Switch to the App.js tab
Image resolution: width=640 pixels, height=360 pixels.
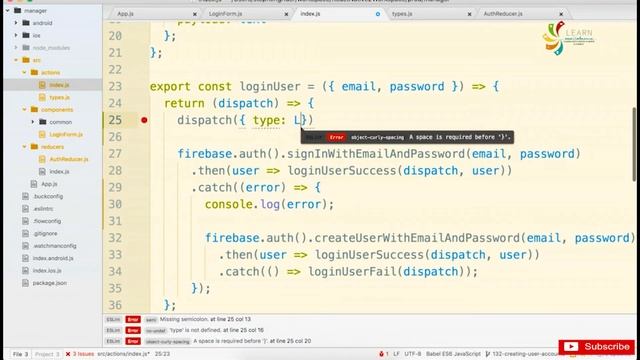pos(126,14)
